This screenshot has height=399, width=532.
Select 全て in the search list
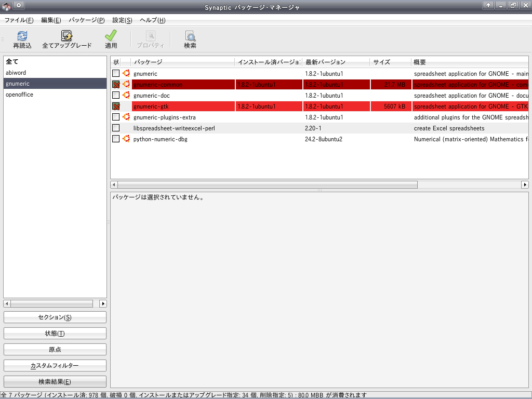(55, 61)
